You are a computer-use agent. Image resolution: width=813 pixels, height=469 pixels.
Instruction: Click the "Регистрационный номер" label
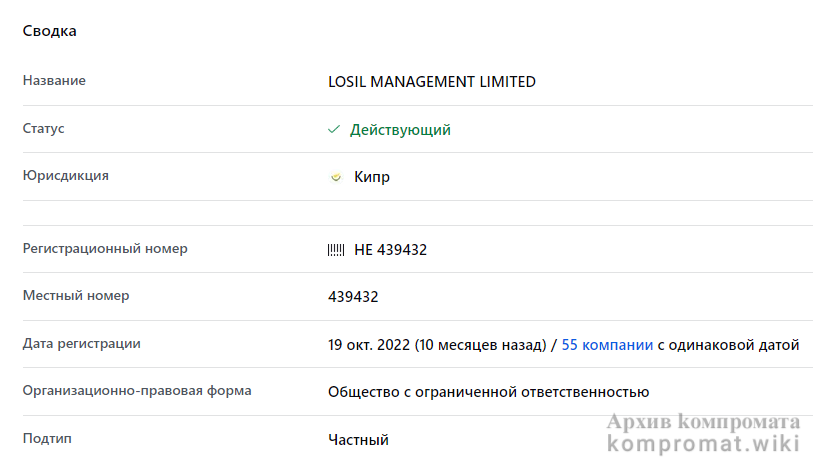click(105, 248)
